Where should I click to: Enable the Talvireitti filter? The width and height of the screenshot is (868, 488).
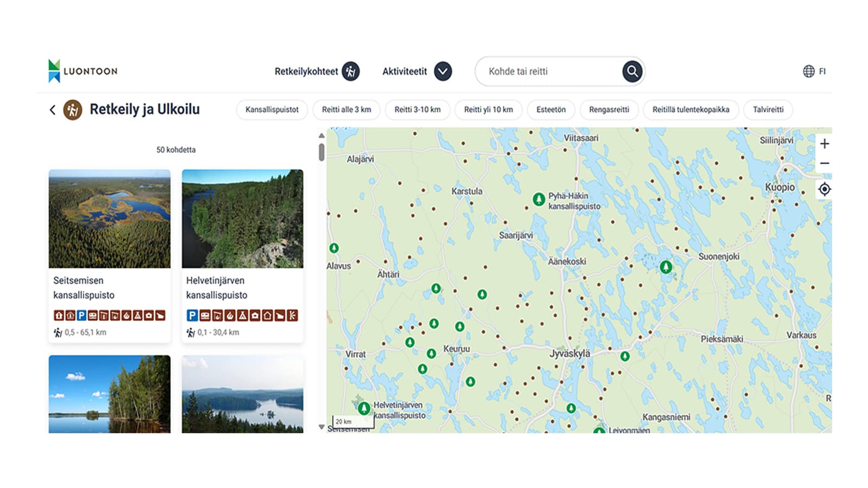[768, 110]
